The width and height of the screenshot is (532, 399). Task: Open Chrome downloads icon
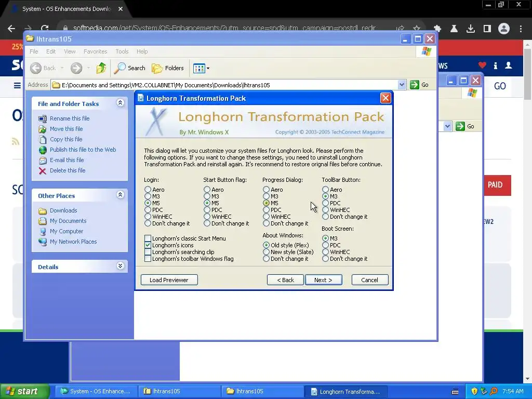(471, 29)
